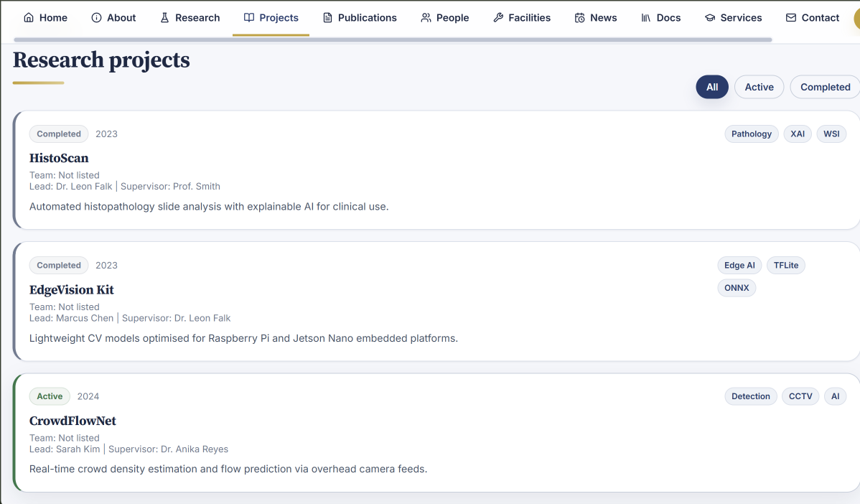
Task: Click 'Lead: Sarah Kim' text
Action: pyautogui.click(x=65, y=449)
